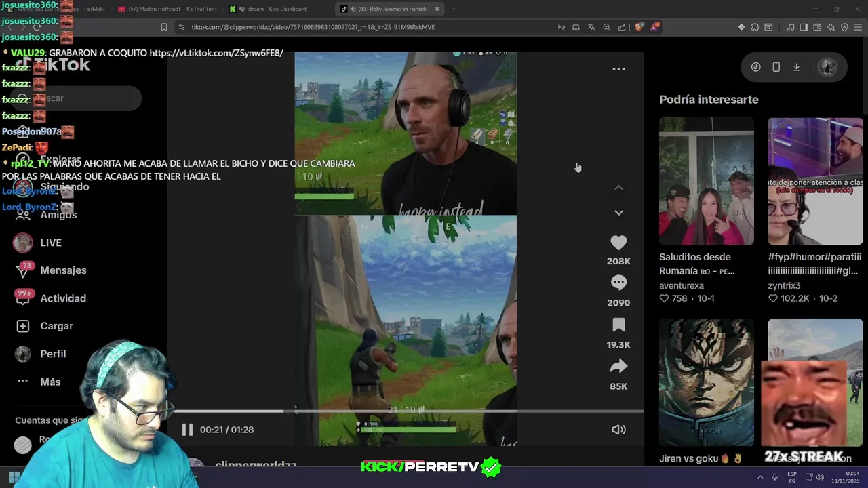
Task: Share the video using the arrow icon
Action: tap(618, 367)
